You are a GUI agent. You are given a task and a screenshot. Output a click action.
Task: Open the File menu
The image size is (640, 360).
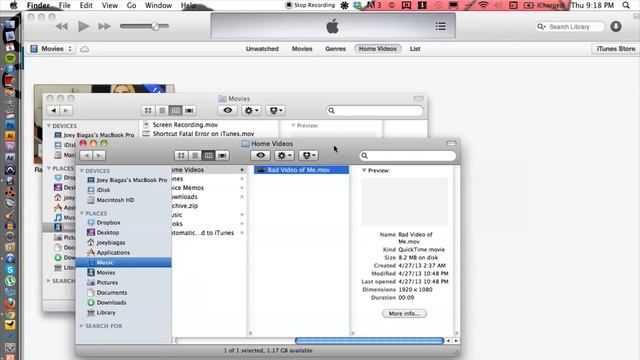64,5
